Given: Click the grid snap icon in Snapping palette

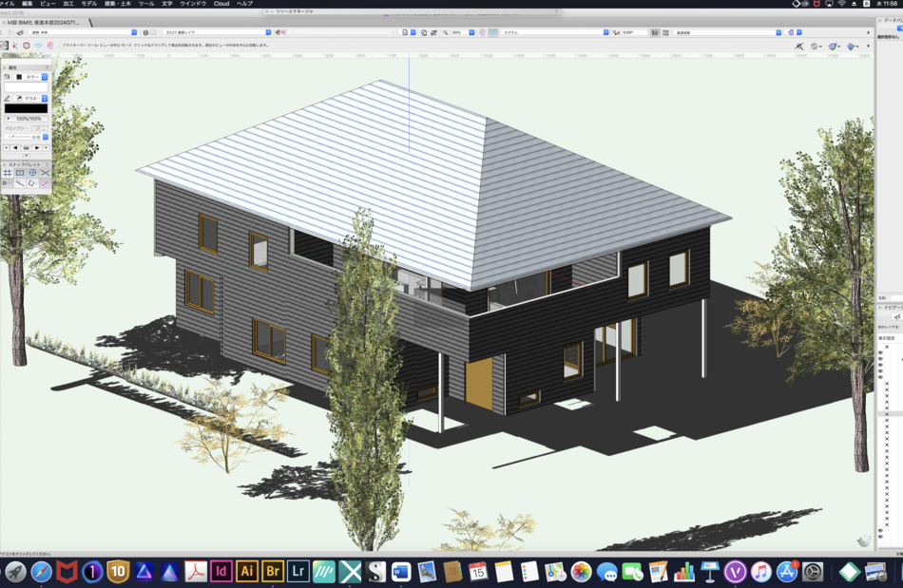Looking at the screenshot, I should coord(7,173).
